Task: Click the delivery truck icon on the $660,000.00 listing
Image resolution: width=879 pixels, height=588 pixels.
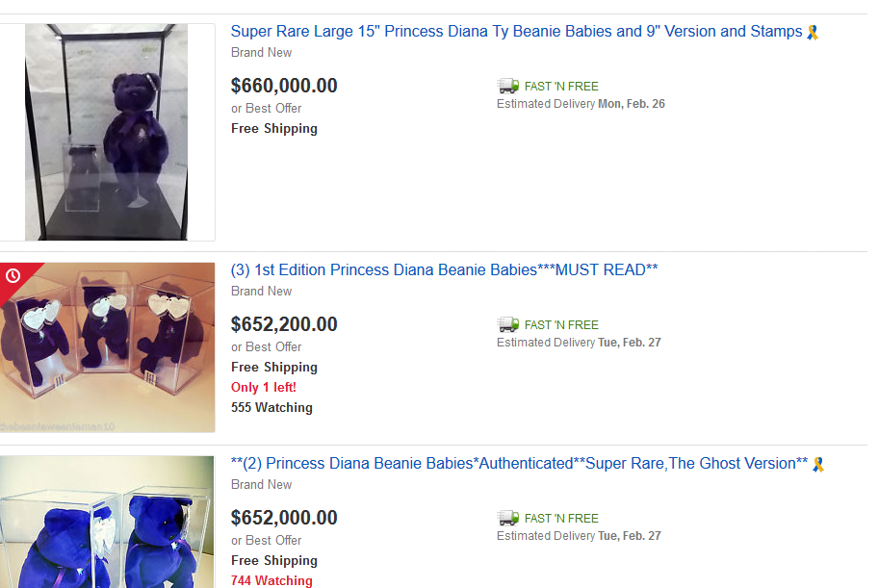Action: pyautogui.click(x=508, y=86)
